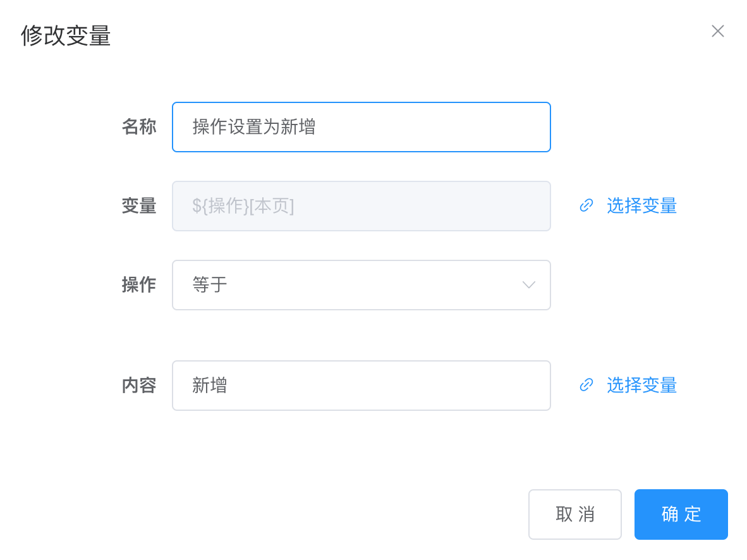Click the 取消 button

click(x=575, y=514)
